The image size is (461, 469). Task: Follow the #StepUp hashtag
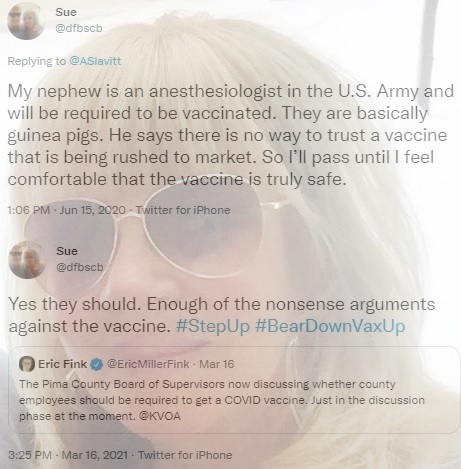(213, 326)
